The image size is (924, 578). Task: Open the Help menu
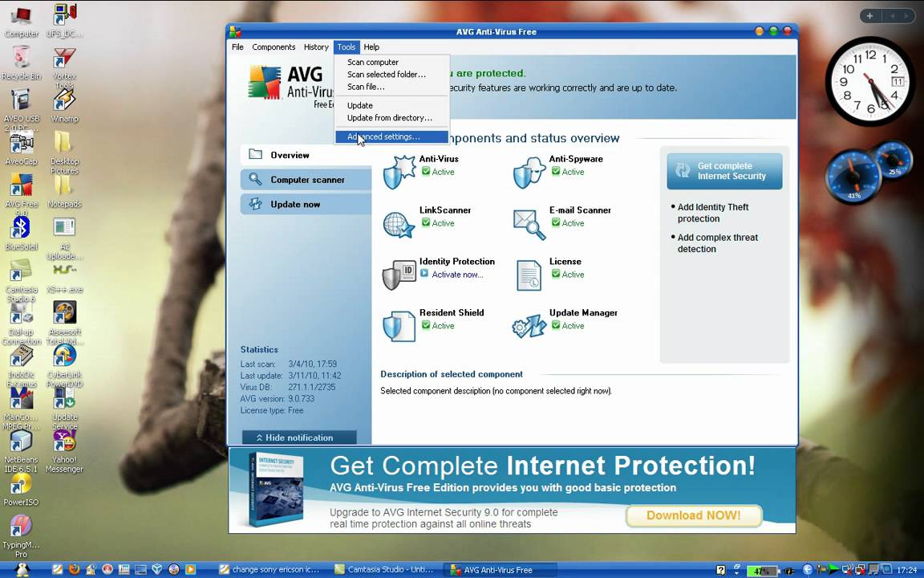[371, 47]
